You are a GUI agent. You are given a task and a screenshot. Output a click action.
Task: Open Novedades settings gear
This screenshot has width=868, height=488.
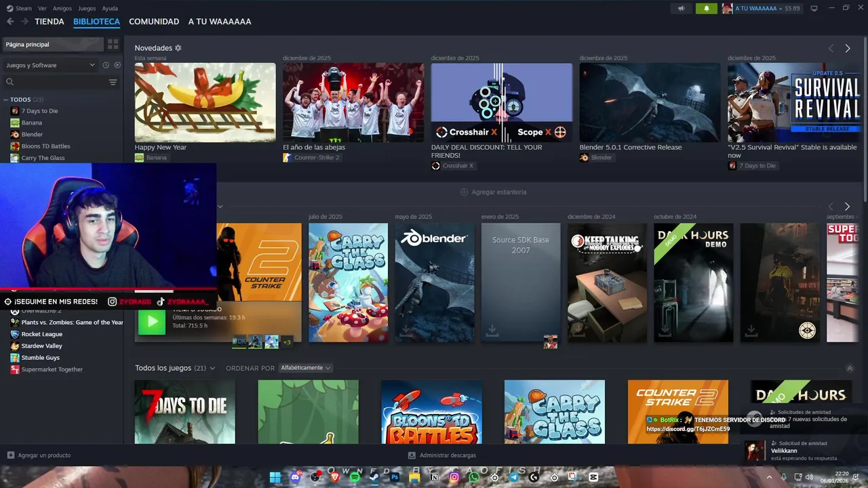178,48
